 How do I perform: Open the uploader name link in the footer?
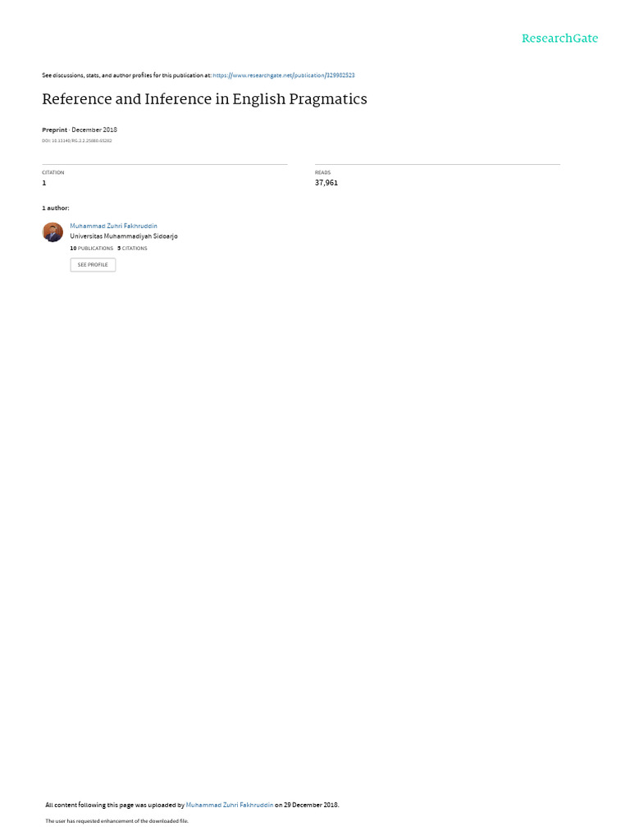coord(230,805)
